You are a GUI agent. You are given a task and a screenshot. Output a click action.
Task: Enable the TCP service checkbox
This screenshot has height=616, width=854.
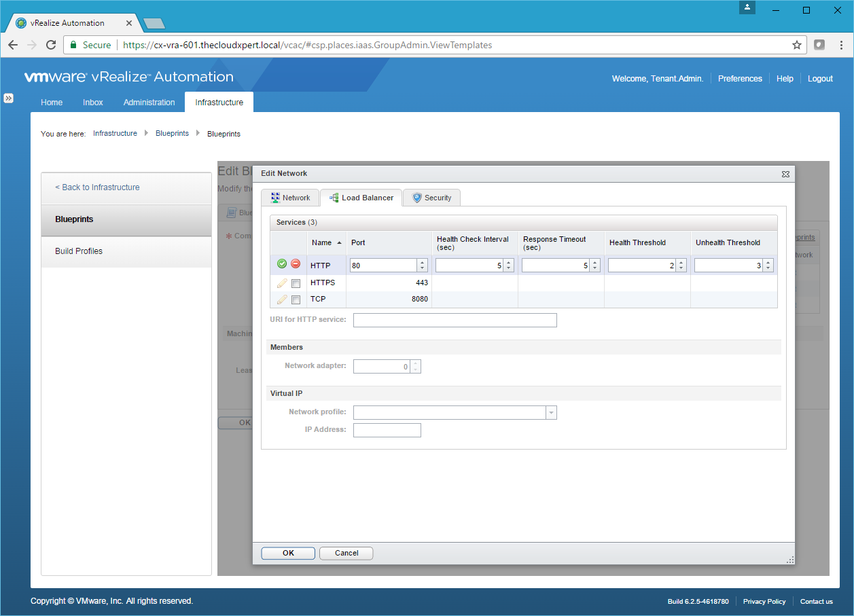click(296, 300)
